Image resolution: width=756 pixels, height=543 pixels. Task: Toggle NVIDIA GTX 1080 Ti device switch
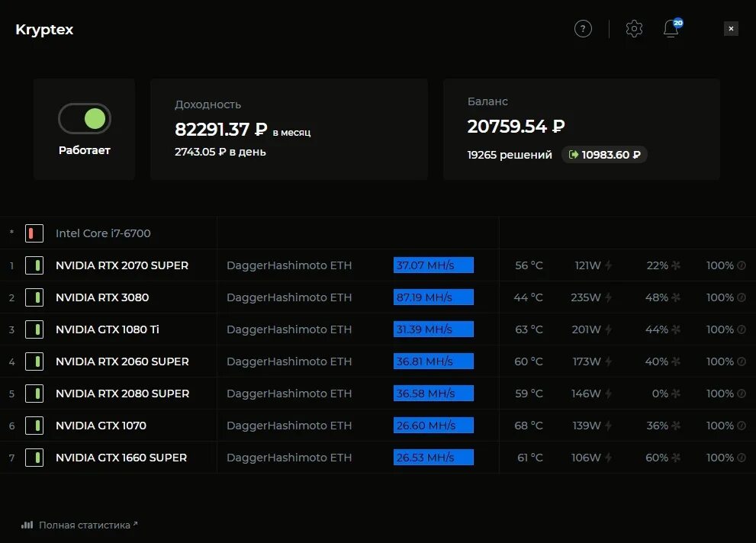click(x=34, y=329)
